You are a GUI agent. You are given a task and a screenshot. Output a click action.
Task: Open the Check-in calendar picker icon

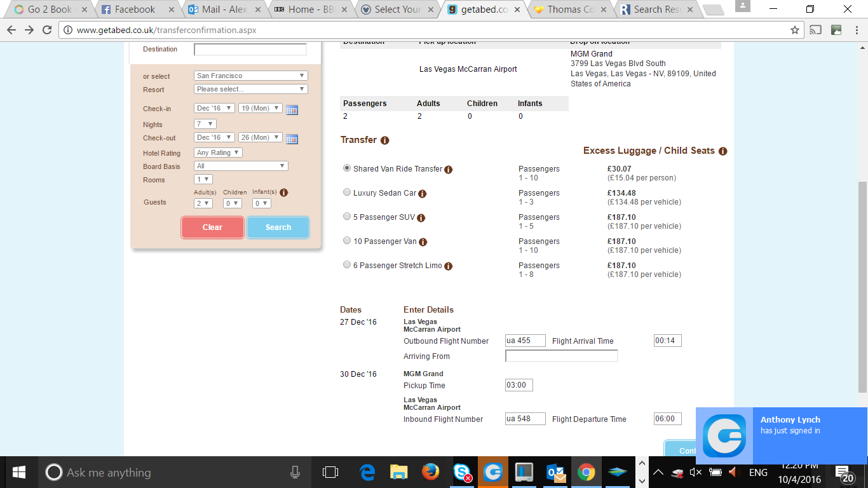[x=292, y=109]
